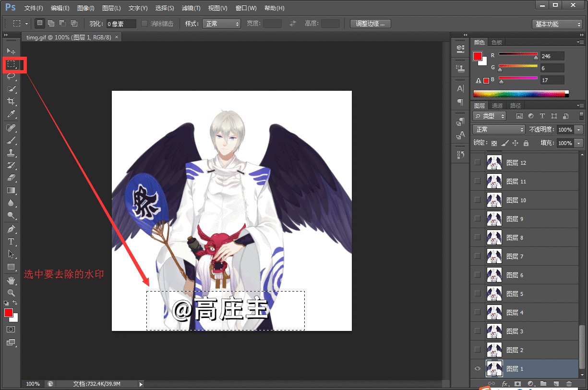Image resolution: width=588 pixels, height=390 pixels.
Task: Click the 羽化 feather input field
Action: coord(121,24)
